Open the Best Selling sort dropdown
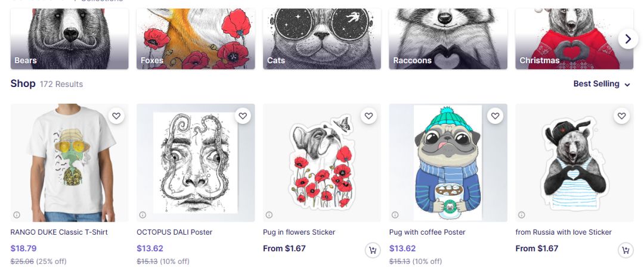The image size is (644, 271). pyautogui.click(x=601, y=84)
